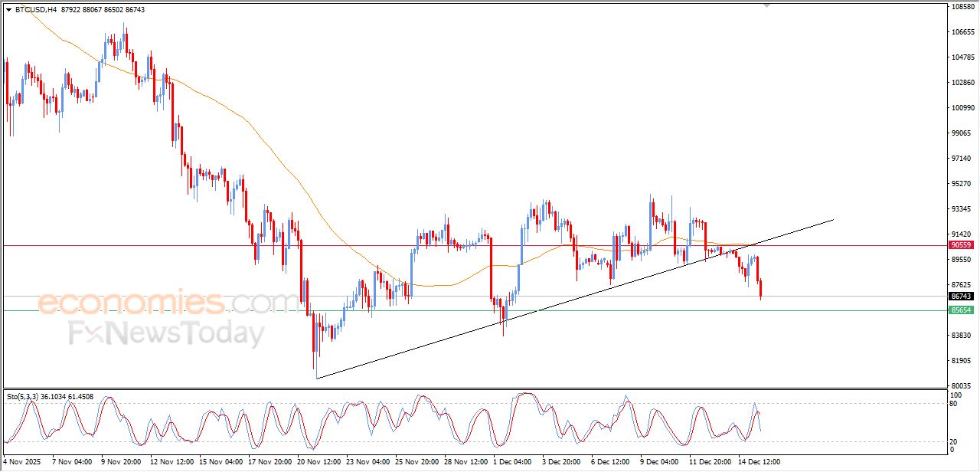Click the dropdown triangle beside BTCUSD,H4

[x=8, y=10]
